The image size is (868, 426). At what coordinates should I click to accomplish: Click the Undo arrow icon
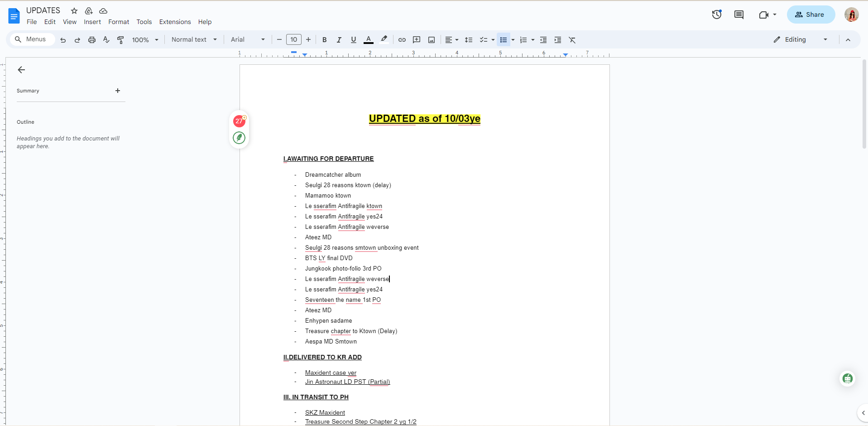63,40
